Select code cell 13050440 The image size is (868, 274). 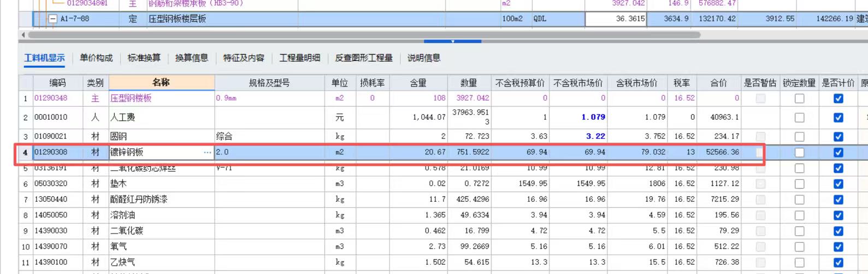[57, 199]
